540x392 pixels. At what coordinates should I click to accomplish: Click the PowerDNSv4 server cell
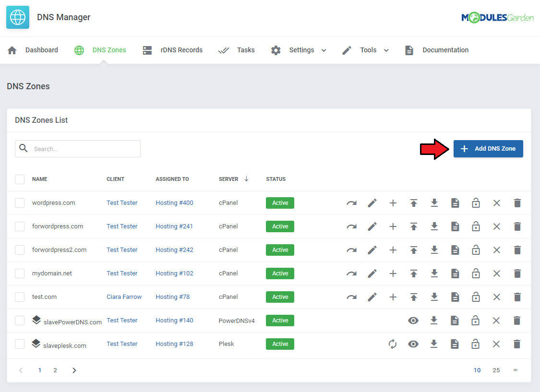coord(237,321)
